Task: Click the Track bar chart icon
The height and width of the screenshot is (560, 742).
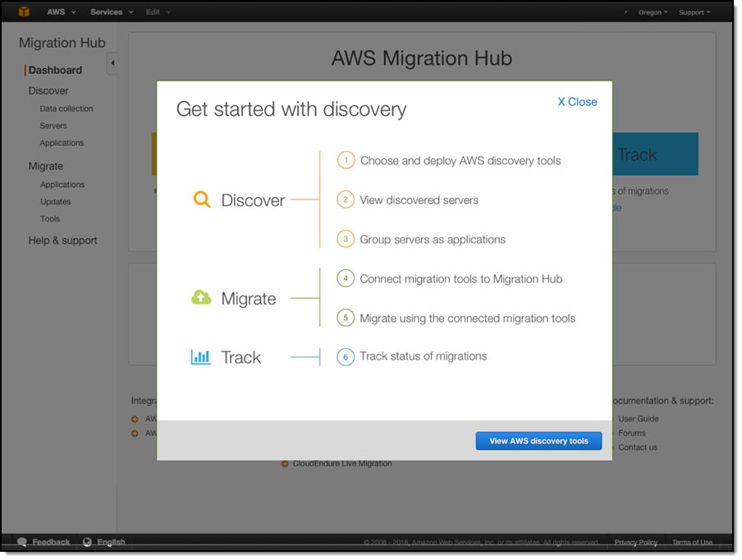Action: point(201,357)
